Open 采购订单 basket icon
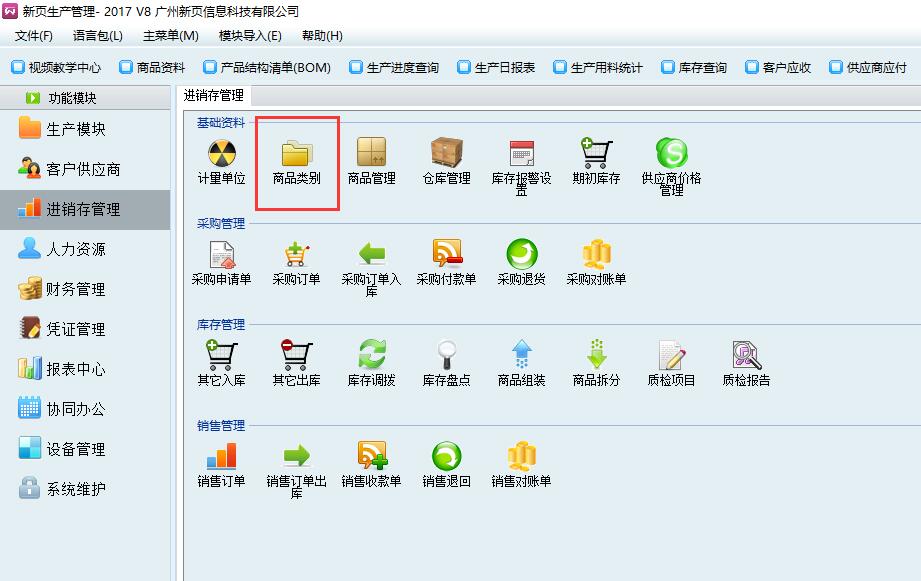The height and width of the screenshot is (581, 921). click(x=297, y=255)
